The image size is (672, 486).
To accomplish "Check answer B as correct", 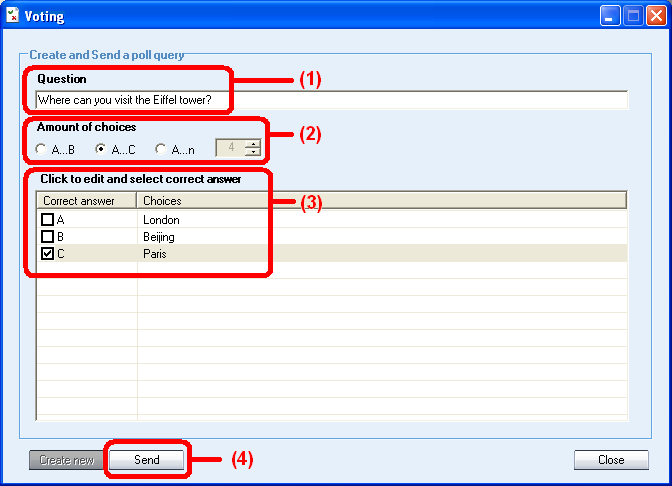I will tap(47, 237).
